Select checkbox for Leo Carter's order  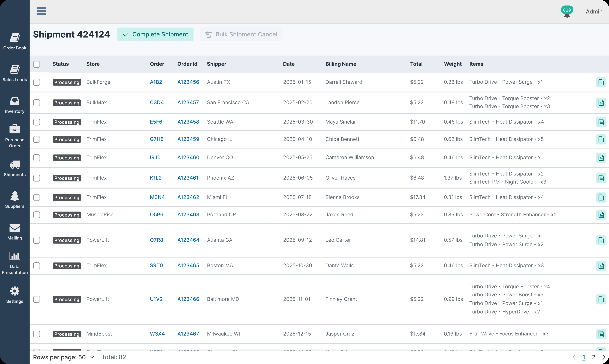[37, 240]
